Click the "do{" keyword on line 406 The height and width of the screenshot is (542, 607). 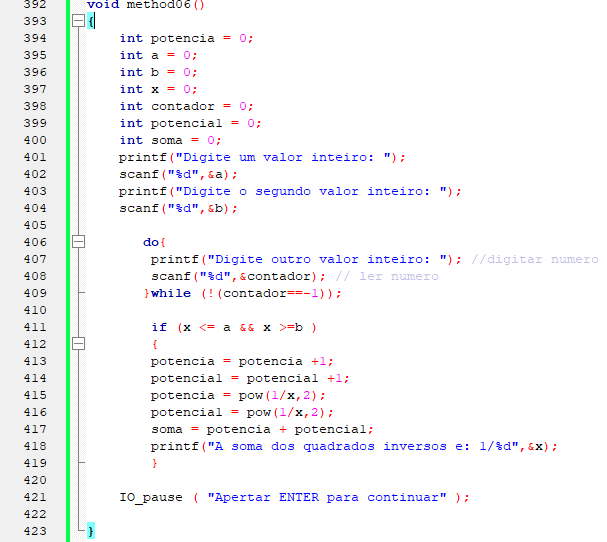pos(154,242)
